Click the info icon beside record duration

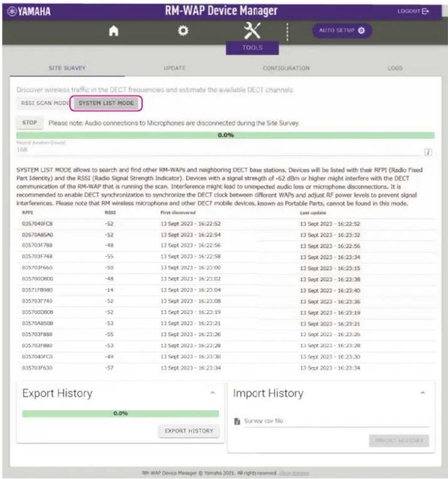pyautogui.click(x=428, y=152)
